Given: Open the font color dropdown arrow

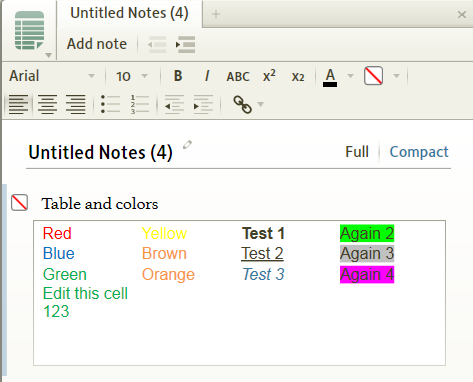Looking at the screenshot, I should (350, 76).
